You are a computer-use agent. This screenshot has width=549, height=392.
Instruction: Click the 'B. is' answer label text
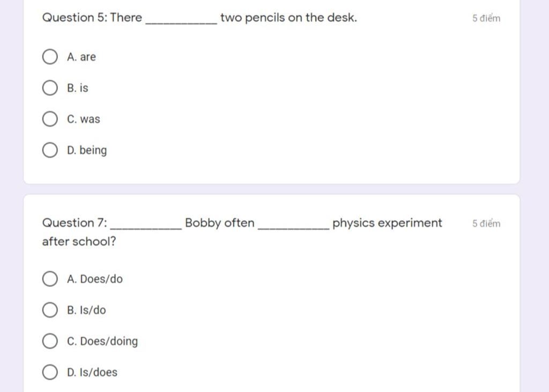click(x=78, y=88)
